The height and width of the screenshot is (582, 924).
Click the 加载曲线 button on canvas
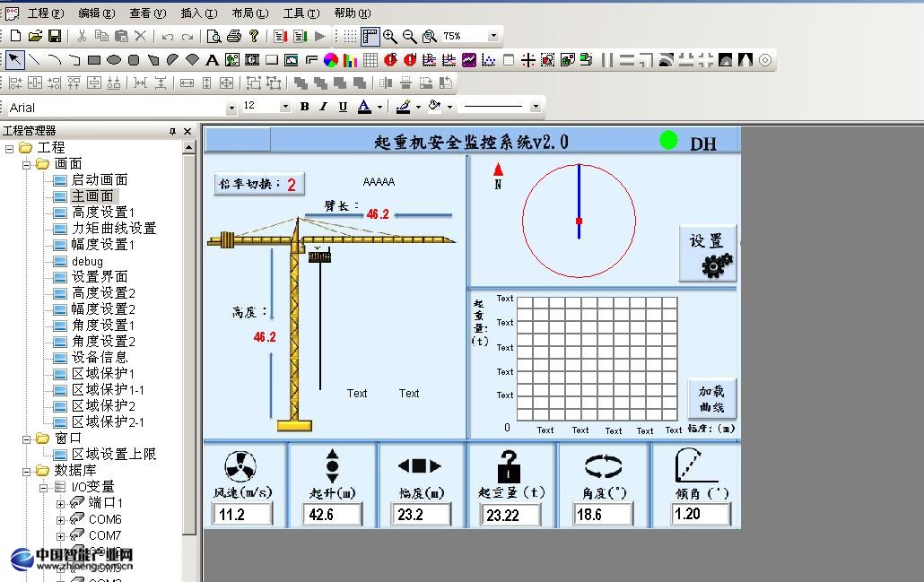712,398
